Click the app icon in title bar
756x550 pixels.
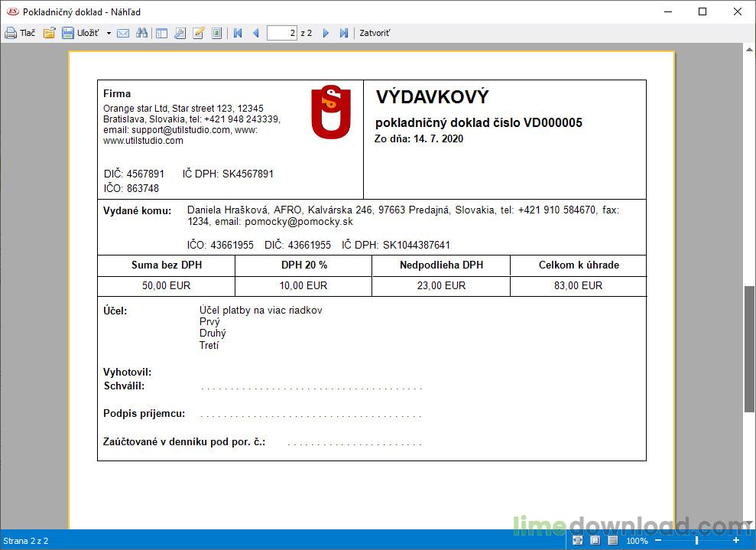(x=12, y=11)
